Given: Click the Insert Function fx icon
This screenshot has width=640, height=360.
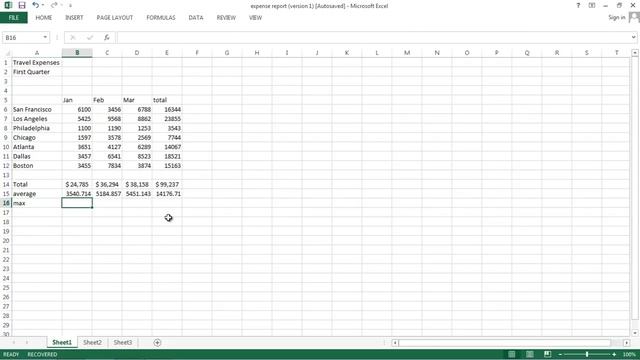Looking at the screenshot, I should click(107, 38).
